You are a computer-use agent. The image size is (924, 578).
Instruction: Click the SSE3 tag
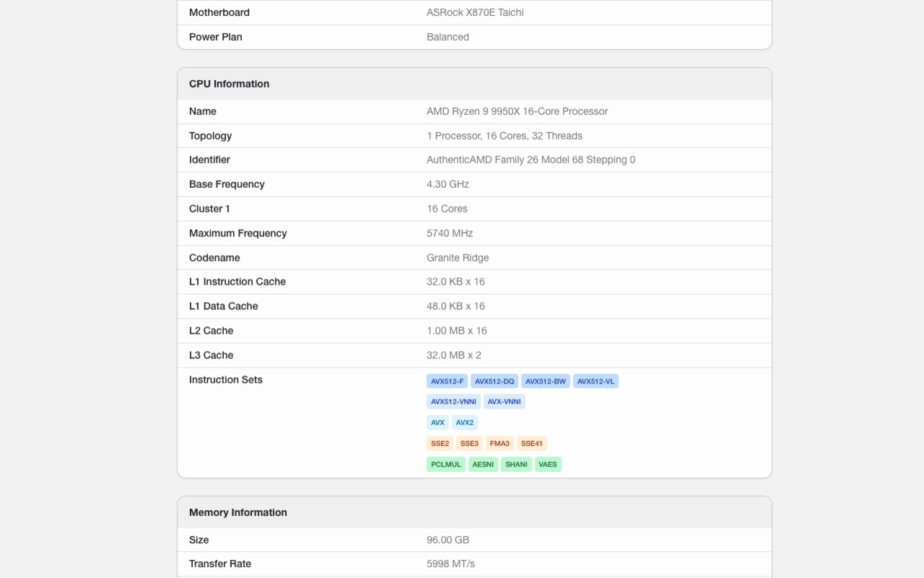[469, 444]
